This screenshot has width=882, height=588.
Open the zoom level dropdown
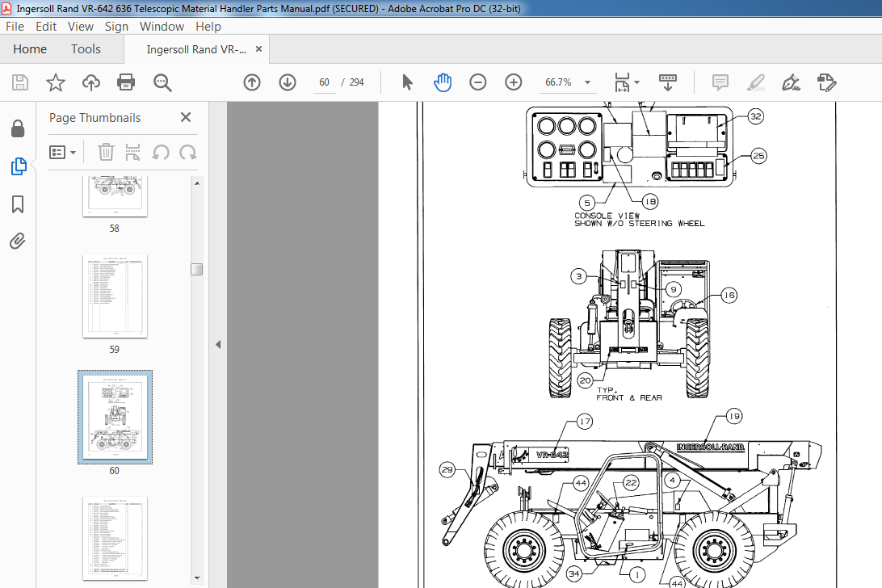point(587,82)
